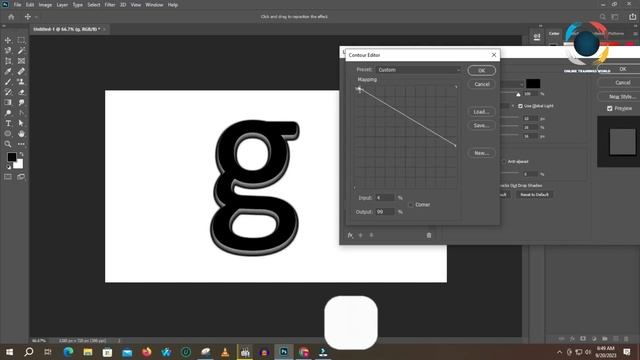Select the Gradient tool
The width and height of the screenshot is (640, 360).
(8, 102)
